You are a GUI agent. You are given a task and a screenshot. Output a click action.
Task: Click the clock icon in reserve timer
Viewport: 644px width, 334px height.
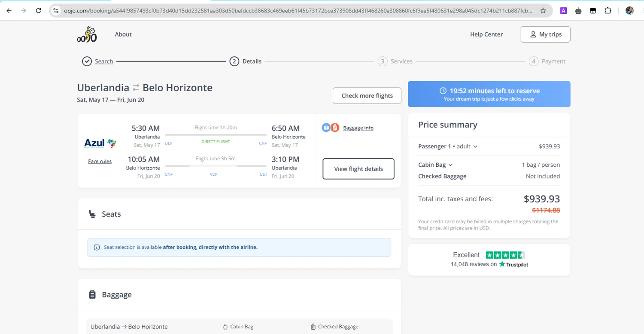[443, 91]
